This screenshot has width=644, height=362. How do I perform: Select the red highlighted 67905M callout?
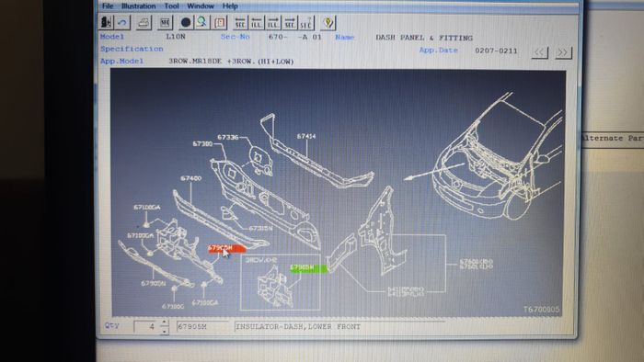tap(227, 248)
